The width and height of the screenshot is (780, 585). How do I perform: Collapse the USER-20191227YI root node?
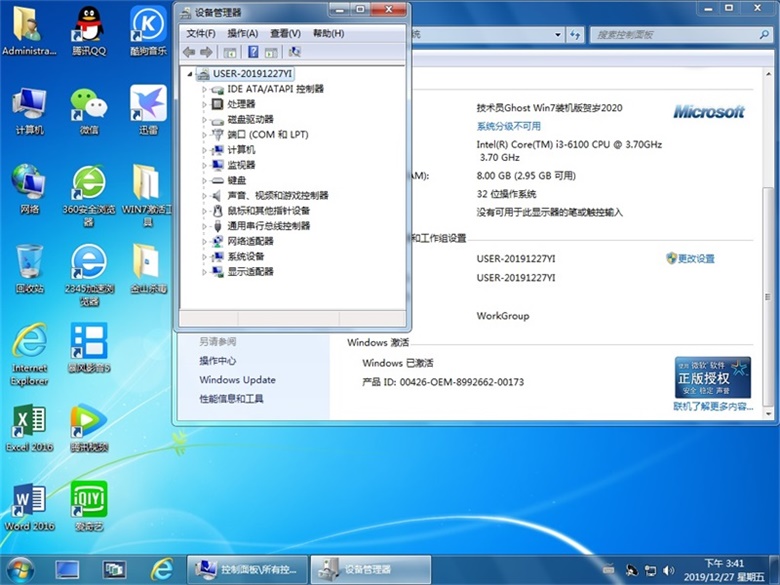(191, 74)
